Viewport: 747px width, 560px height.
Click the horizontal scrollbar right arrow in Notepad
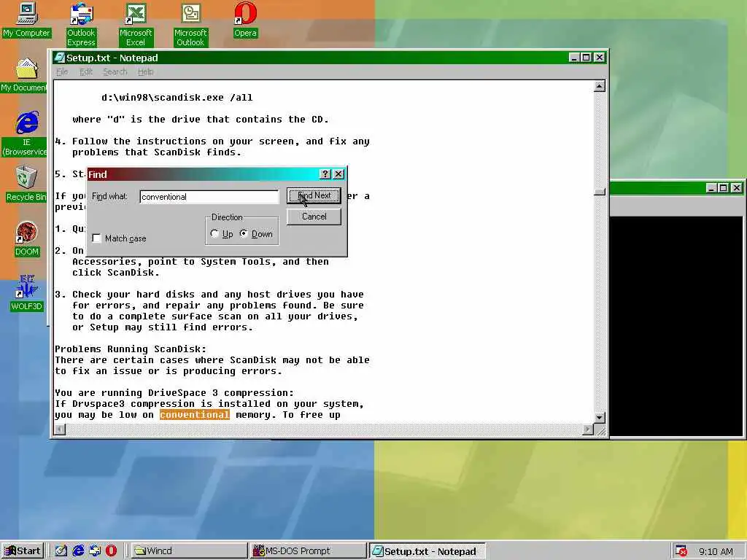(x=589, y=429)
